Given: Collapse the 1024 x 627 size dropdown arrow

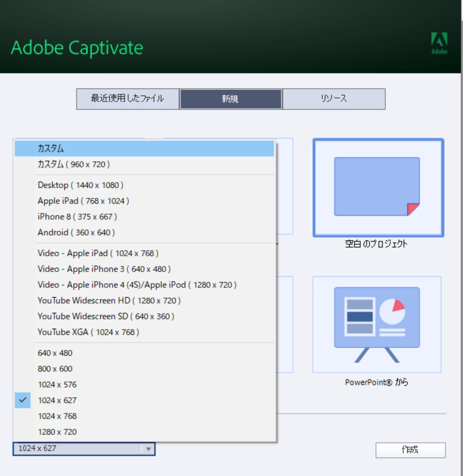Looking at the screenshot, I should [x=148, y=449].
